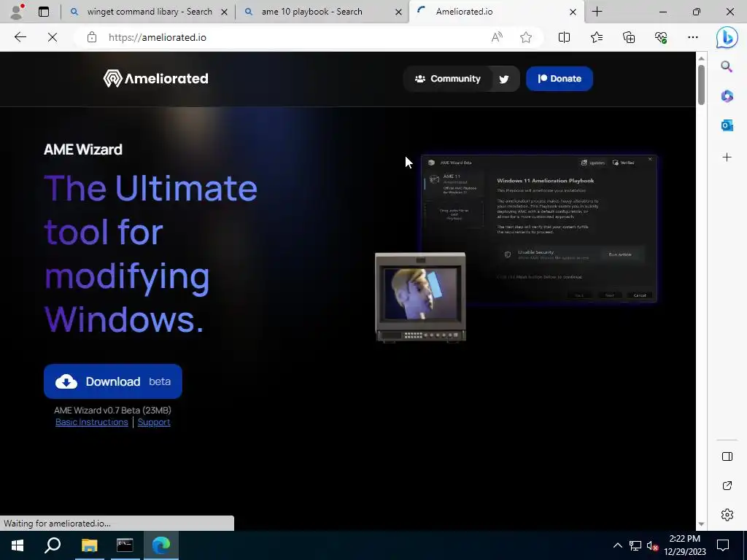Open link in external window icon

pos(727,486)
